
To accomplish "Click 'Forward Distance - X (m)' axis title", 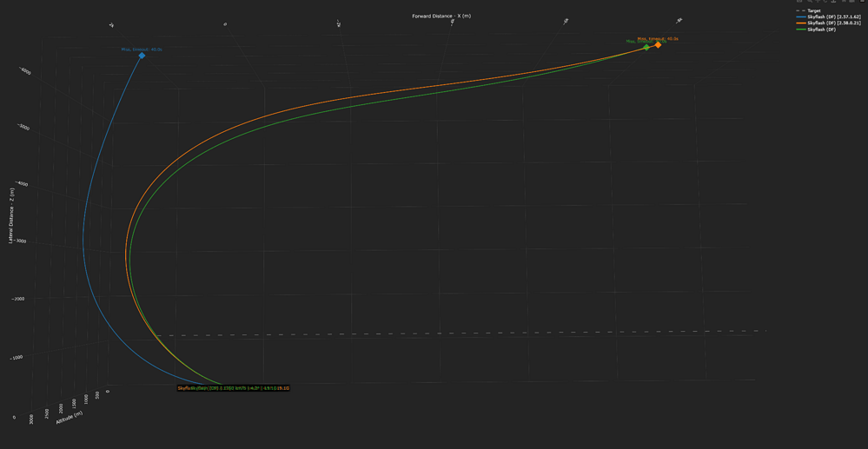I will [441, 16].
